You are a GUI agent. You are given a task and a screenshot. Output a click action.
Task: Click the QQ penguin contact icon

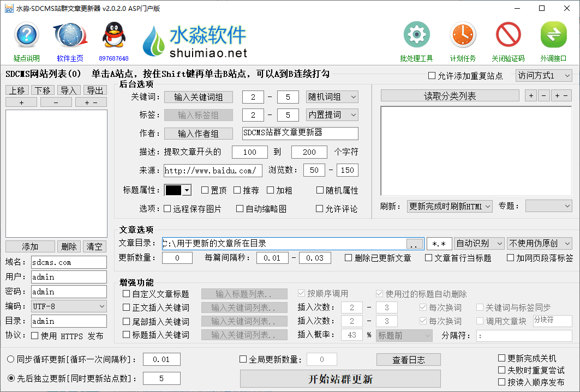click(114, 35)
